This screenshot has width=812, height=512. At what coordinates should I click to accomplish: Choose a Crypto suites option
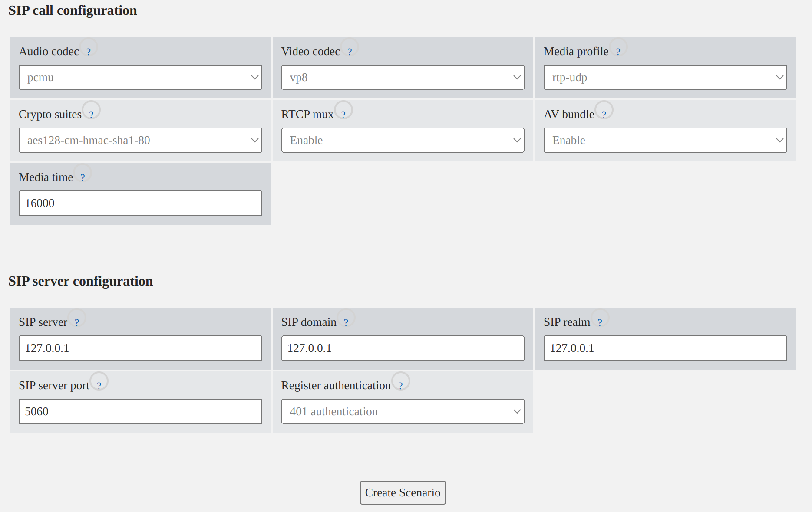tap(140, 140)
